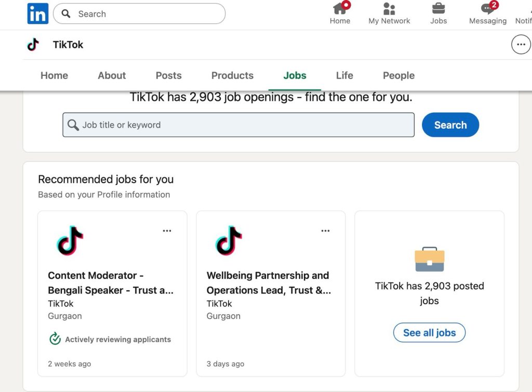Click the See all jobs button
This screenshot has width=532, height=392.
tap(429, 333)
